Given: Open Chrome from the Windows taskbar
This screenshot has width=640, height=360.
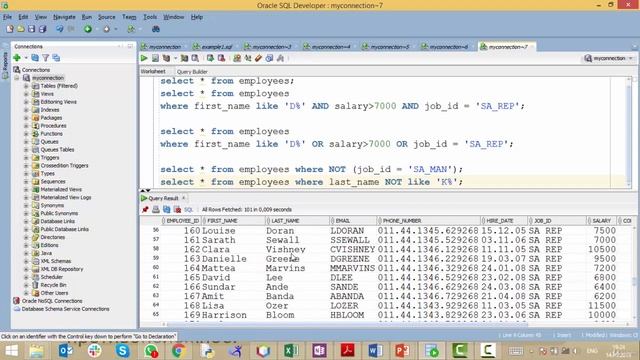Looking at the screenshot, I should point(178,351).
